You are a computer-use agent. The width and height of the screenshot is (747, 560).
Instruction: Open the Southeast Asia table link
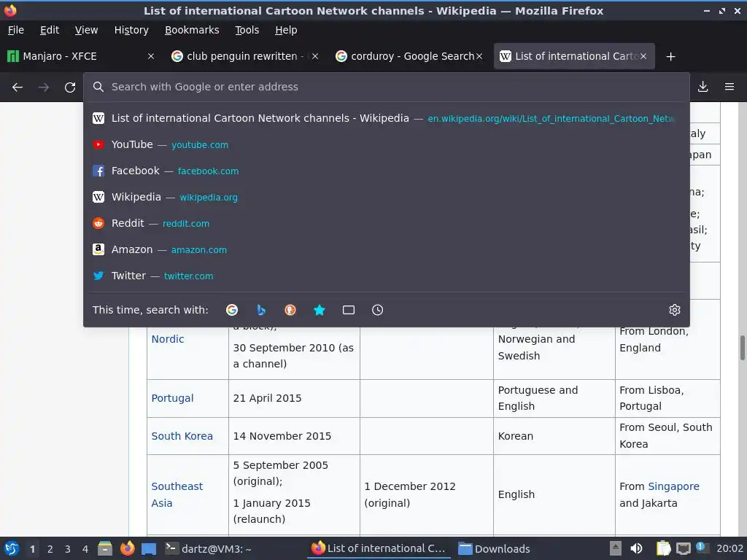click(x=177, y=495)
